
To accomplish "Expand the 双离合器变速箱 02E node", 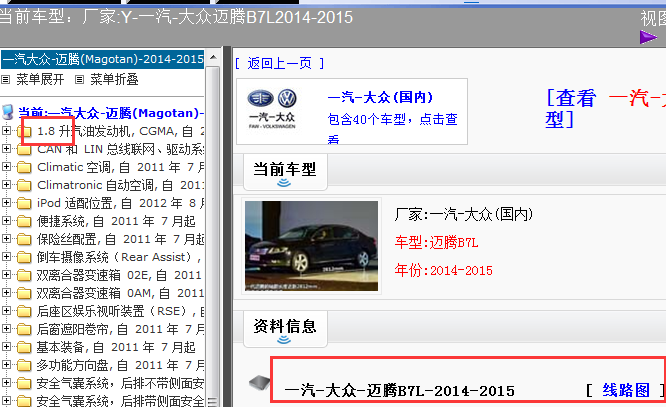I will [x=6, y=274].
